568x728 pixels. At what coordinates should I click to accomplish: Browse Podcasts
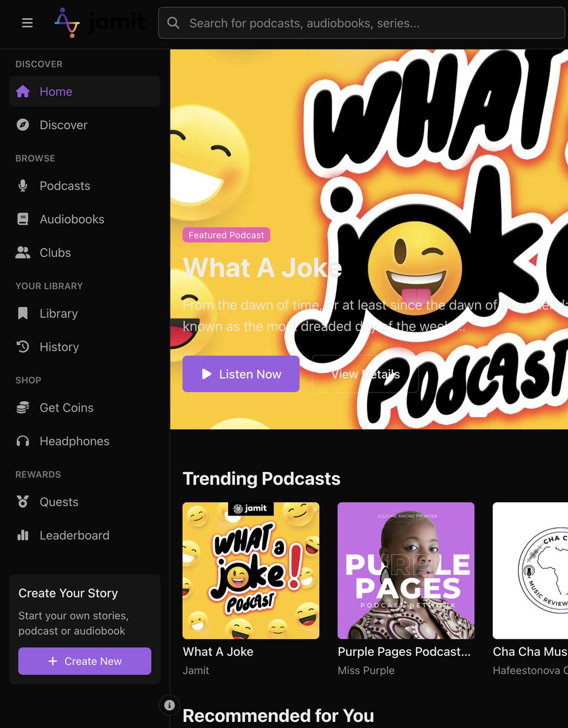coord(84,186)
